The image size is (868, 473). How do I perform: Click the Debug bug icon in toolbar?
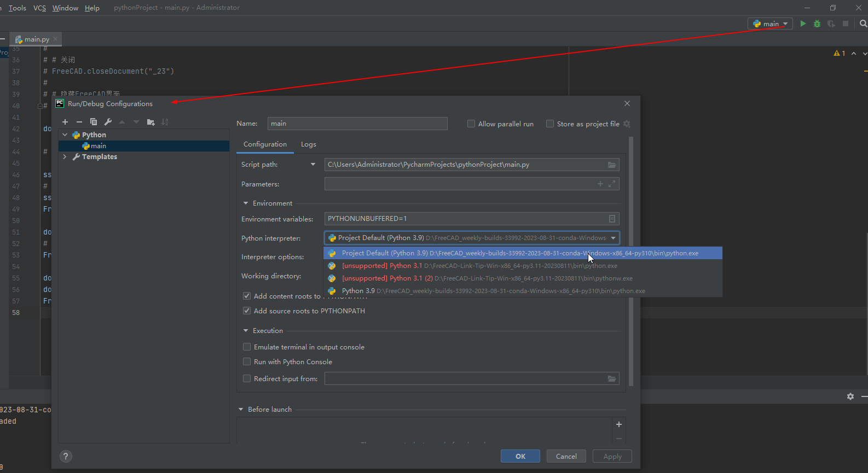[x=817, y=24]
